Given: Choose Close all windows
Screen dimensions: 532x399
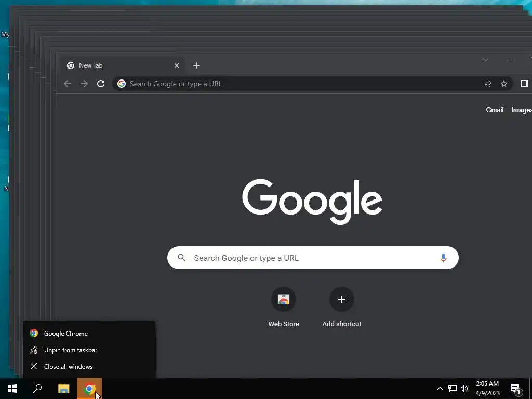Looking at the screenshot, I should pyautogui.click(x=89, y=367).
